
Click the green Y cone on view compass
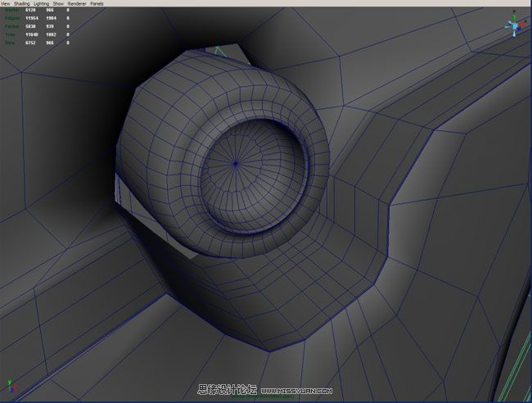tap(514, 17)
